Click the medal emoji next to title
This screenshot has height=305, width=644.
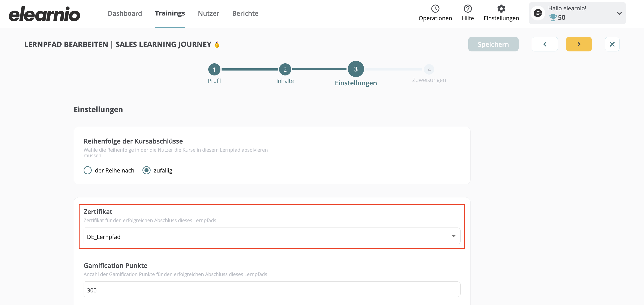click(x=217, y=44)
